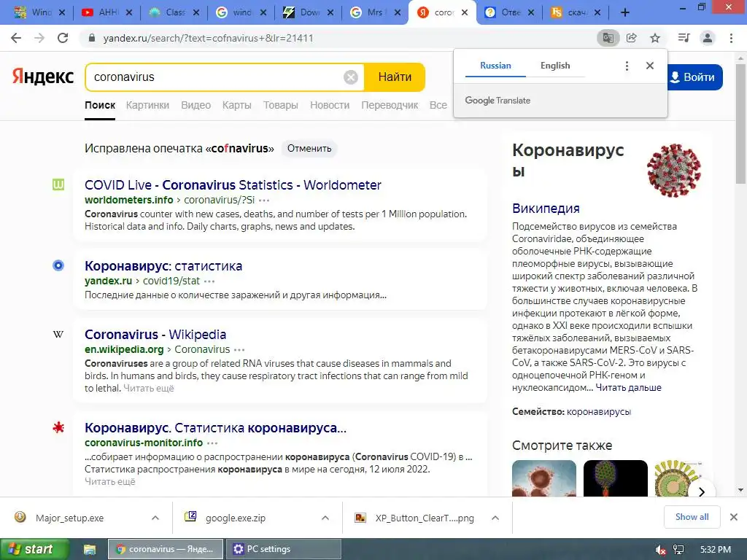The height and width of the screenshot is (560, 747).
Task: Open more options dots for worldometers.info result
Action: pyautogui.click(x=264, y=200)
